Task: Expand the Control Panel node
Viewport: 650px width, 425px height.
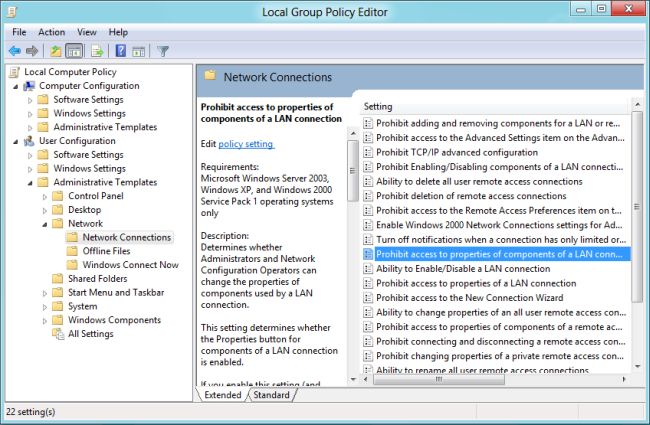Action: (x=45, y=197)
